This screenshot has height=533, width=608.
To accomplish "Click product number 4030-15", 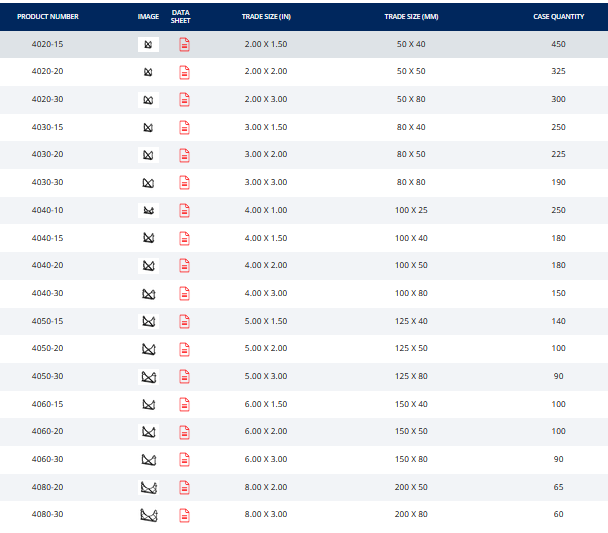I will click(48, 127).
